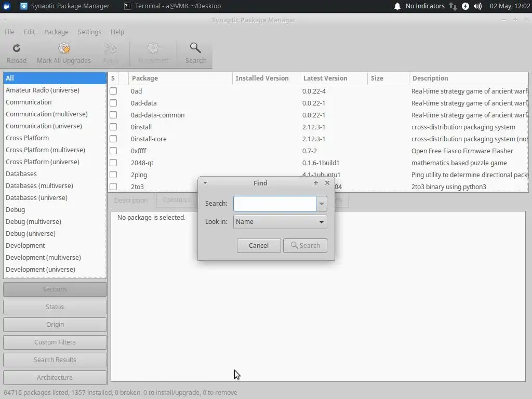Tick the checkbox for package 0xffff

click(x=113, y=151)
